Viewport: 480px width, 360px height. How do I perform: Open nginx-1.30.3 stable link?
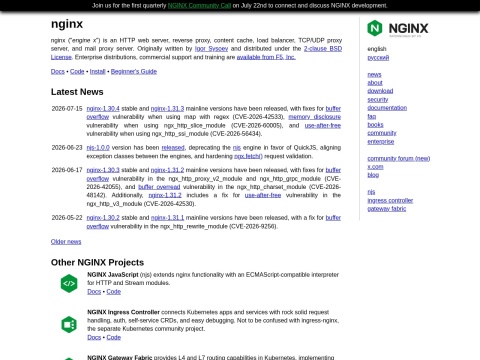tap(103, 170)
